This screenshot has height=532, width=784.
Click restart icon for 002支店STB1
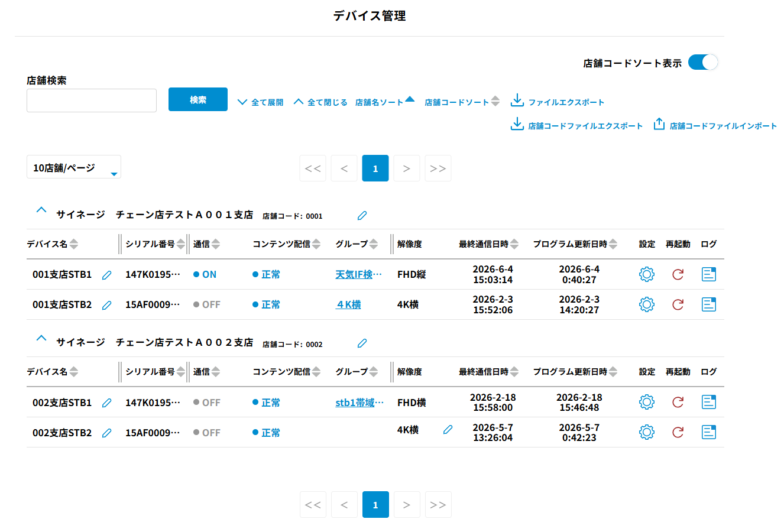coord(678,402)
